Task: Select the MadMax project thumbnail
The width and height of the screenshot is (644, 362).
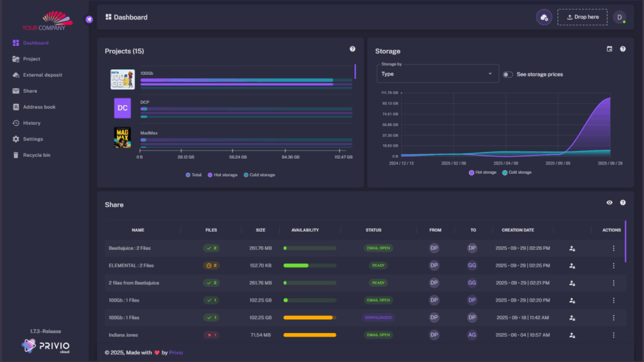Action: [x=123, y=137]
